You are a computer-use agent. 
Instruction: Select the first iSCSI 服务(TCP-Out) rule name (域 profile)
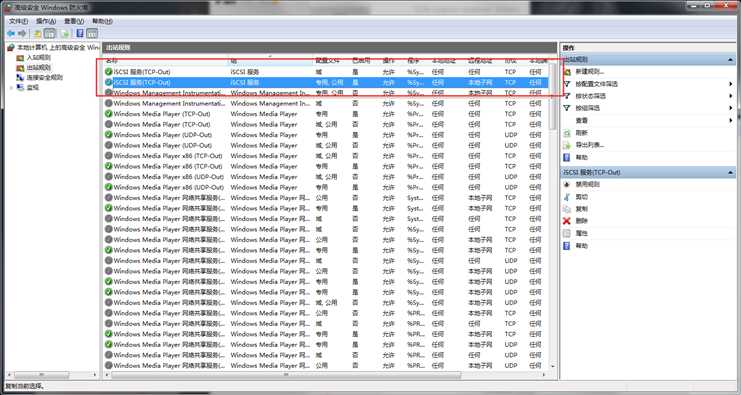point(142,72)
